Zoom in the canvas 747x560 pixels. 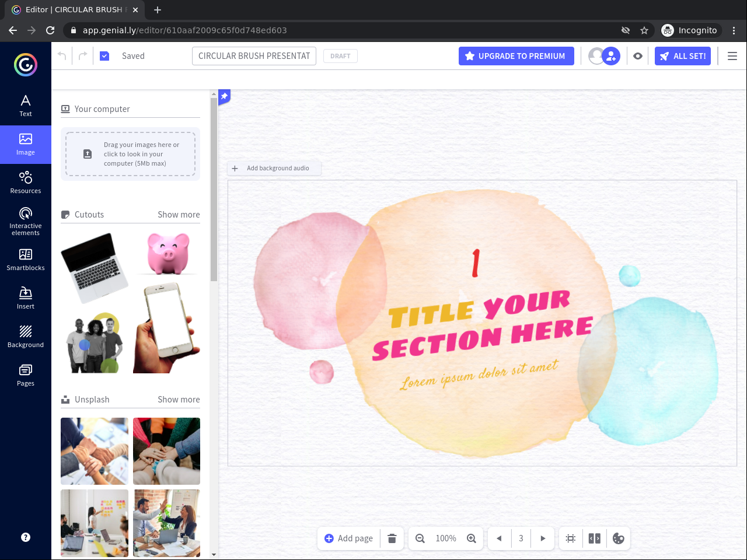tap(472, 538)
